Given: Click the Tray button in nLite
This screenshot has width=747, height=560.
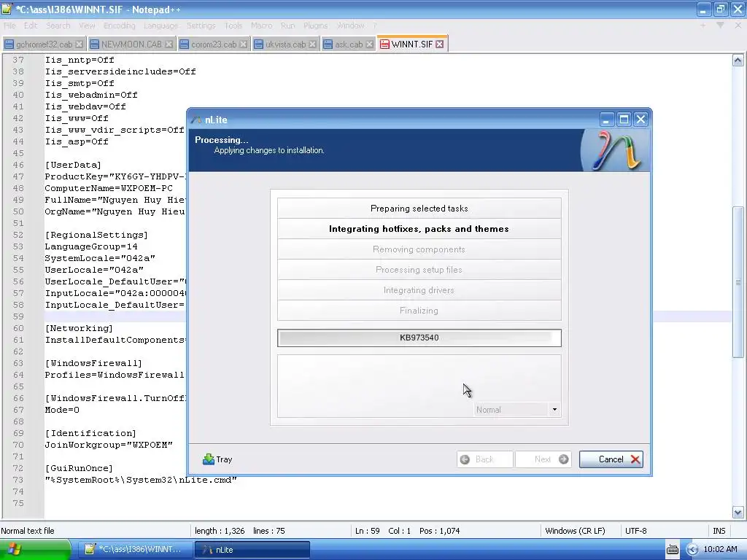Looking at the screenshot, I should pos(217,459).
